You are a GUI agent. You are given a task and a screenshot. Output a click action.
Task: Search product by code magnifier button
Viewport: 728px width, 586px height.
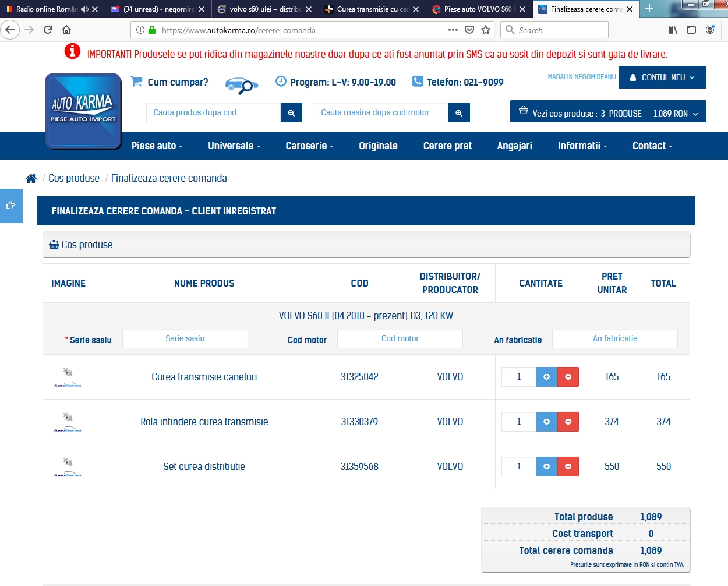point(291,112)
